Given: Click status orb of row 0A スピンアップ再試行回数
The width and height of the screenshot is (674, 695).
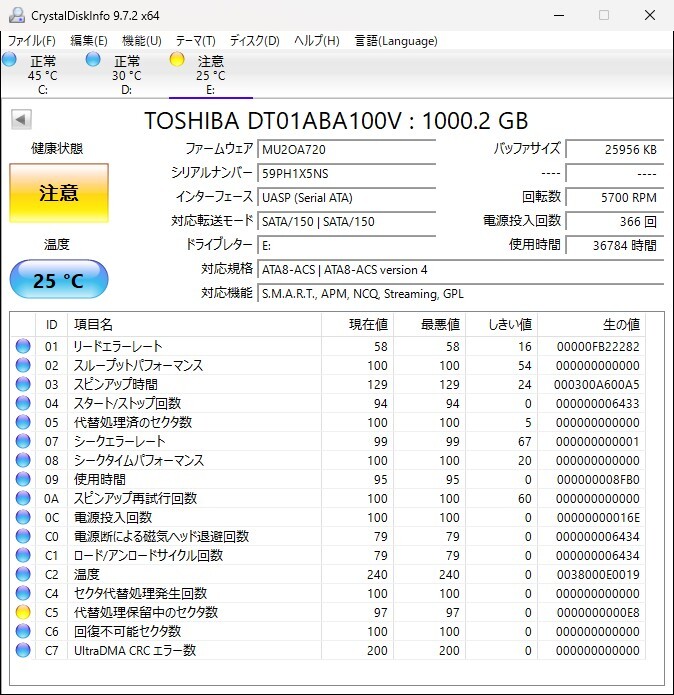Looking at the screenshot, I should [x=23, y=498].
